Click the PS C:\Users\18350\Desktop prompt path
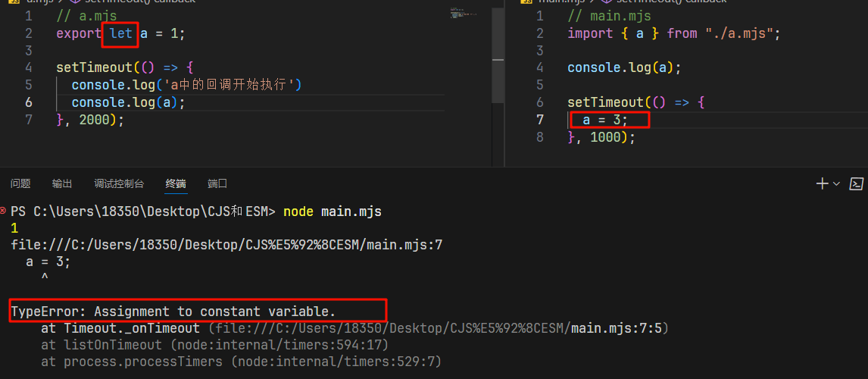The height and width of the screenshot is (379, 868). [x=143, y=211]
